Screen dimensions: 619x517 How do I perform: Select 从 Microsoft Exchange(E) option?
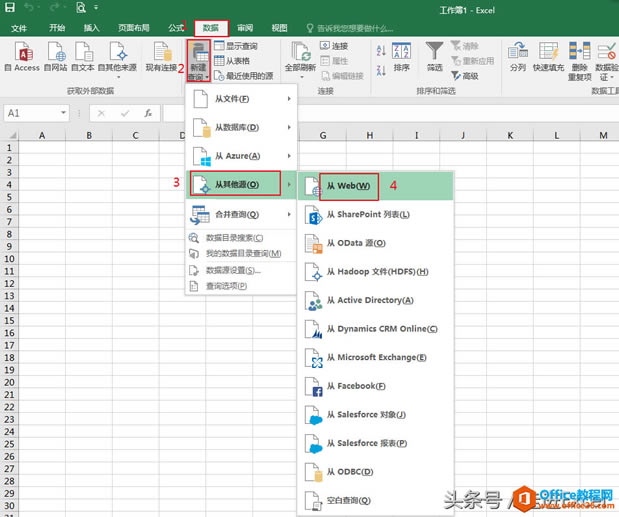(375, 358)
